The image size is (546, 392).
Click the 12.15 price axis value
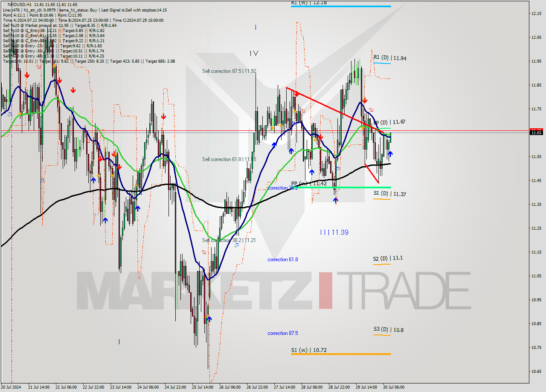537,14
